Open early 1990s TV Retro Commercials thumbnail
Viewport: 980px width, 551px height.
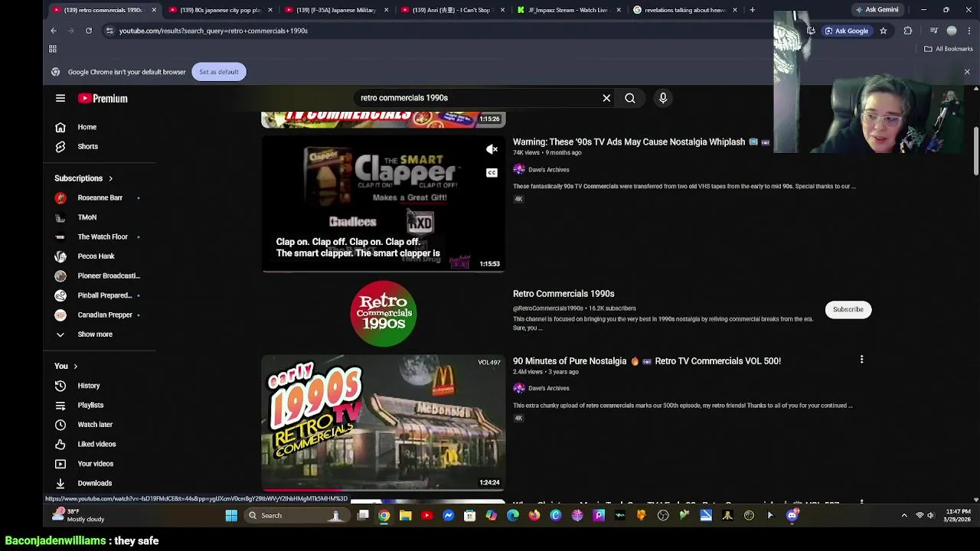[384, 422]
